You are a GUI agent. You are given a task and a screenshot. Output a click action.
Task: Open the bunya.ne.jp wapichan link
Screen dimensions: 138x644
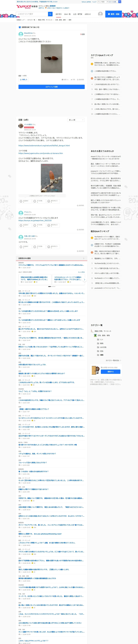(35, 220)
